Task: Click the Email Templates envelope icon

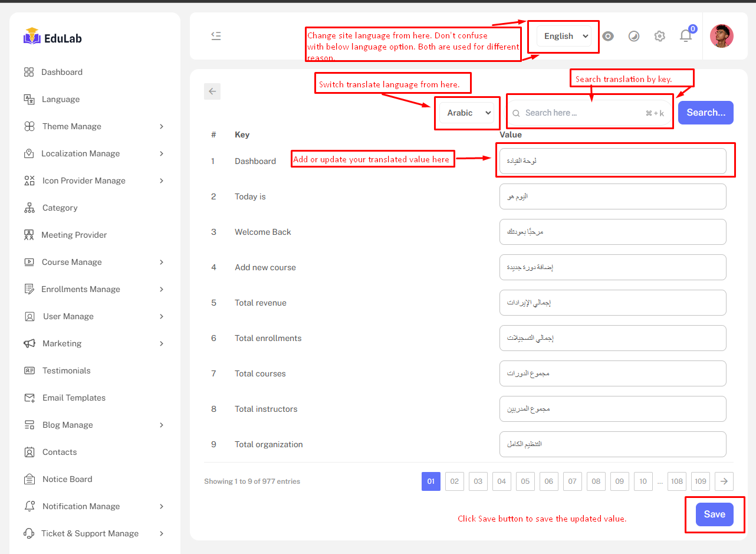Action: [29, 398]
